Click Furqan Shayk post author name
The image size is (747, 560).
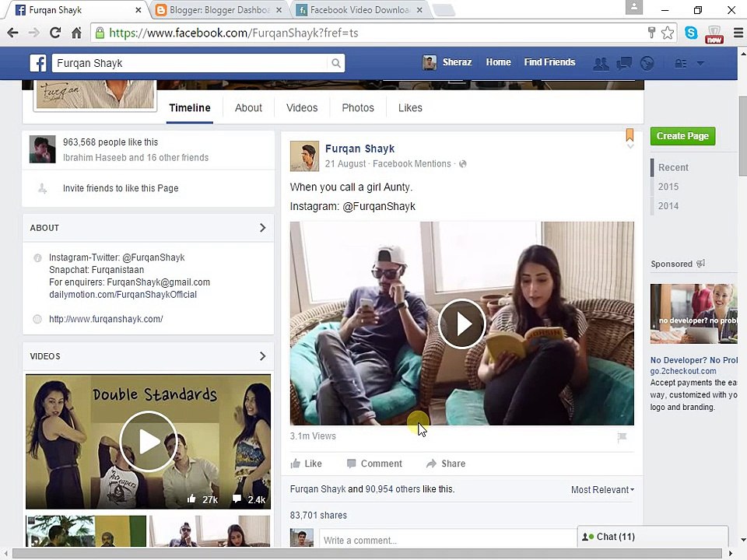coord(359,149)
